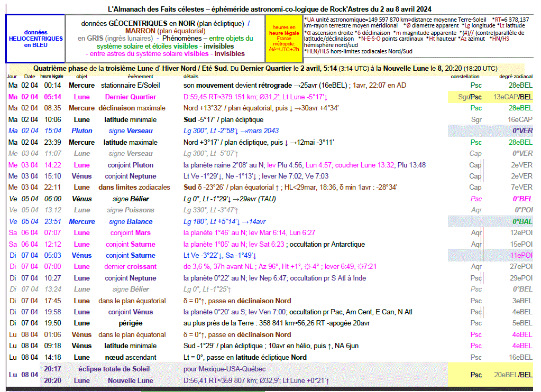Click the "occultation pr Antarctique" detail

[x=327, y=245]
